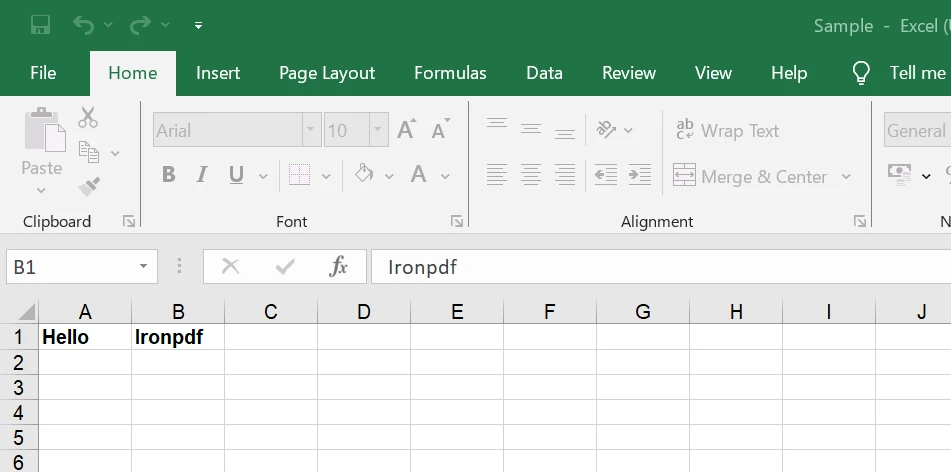The image size is (951, 472).
Task: Open the Formulas tab
Action: 450,73
